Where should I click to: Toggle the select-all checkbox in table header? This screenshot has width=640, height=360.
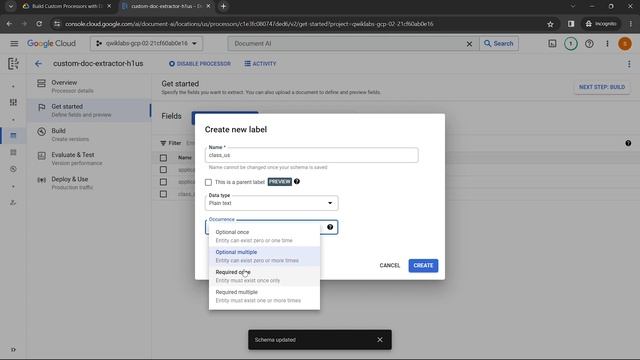pyautogui.click(x=163, y=158)
